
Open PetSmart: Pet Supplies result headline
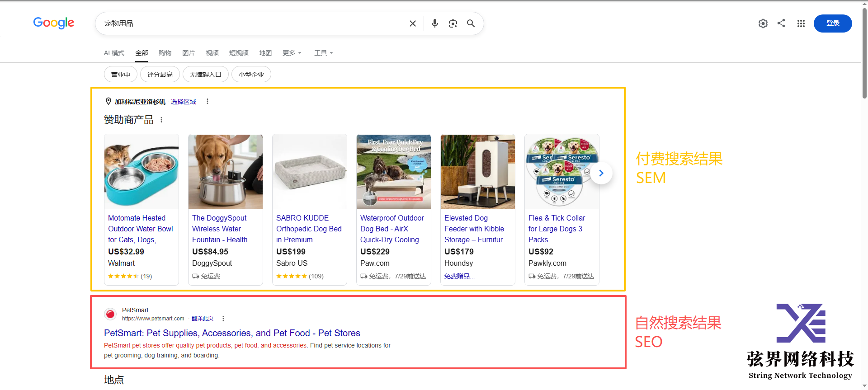[x=232, y=333]
